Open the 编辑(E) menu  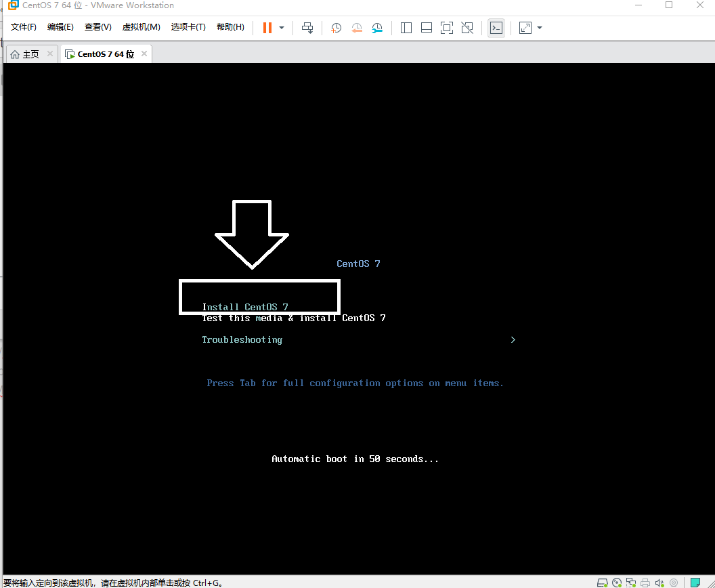(x=60, y=27)
